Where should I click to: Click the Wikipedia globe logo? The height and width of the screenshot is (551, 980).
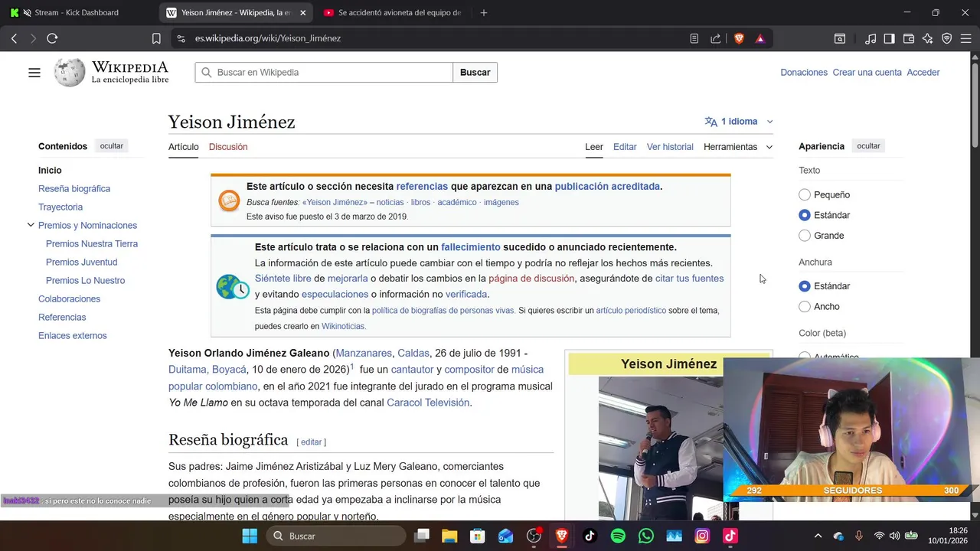70,72
